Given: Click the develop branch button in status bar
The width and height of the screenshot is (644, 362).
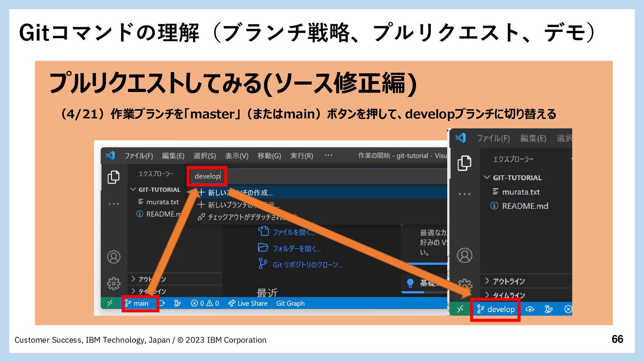Looking at the screenshot, I should [496, 309].
